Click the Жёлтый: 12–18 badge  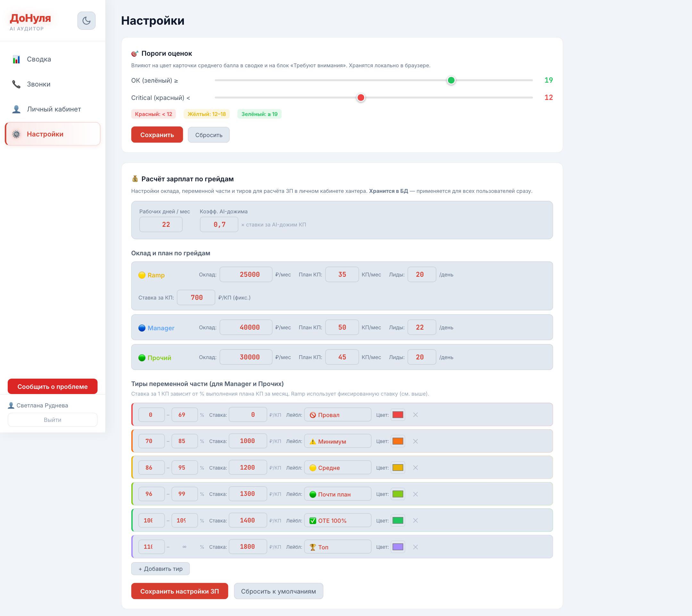click(x=207, y=114)
